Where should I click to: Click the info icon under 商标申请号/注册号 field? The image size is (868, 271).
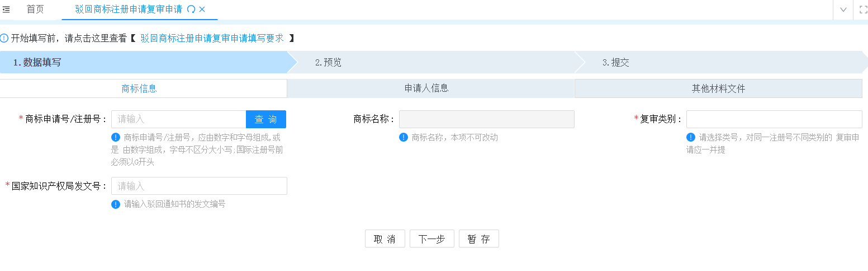click(116, 137)
